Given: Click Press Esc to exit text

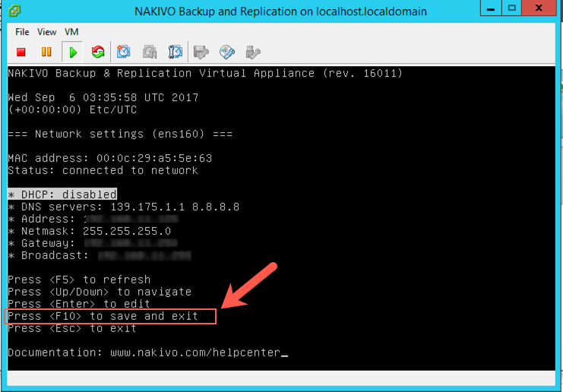Looking at the screenshot, I should pyautogui.click(x=72, y=328).
